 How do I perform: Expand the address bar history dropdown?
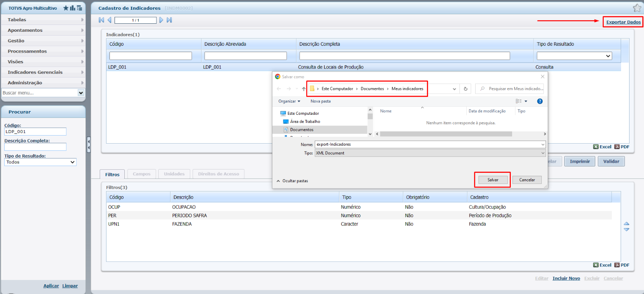click(x=455, y=89)
